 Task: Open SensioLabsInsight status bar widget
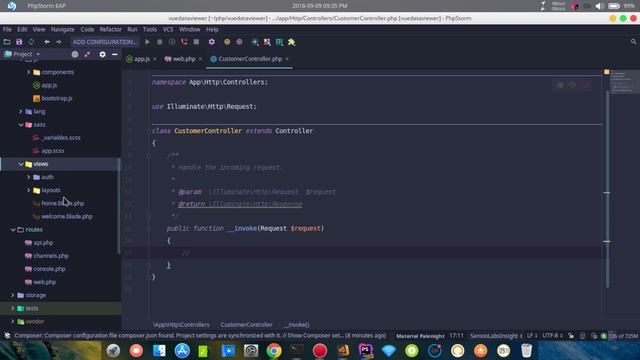coord(496,336)
